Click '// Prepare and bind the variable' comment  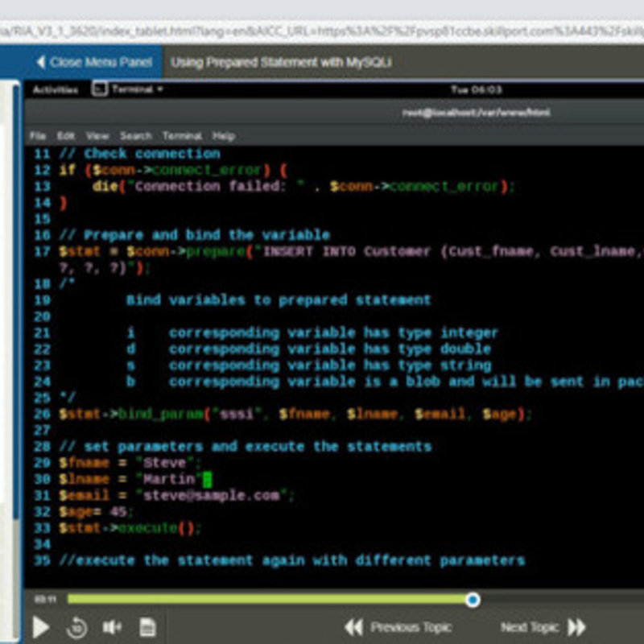pos(195,235)
